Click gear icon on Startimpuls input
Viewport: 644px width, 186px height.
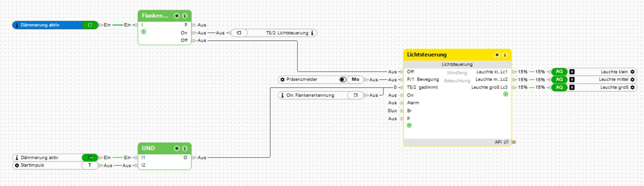(17, 165)
